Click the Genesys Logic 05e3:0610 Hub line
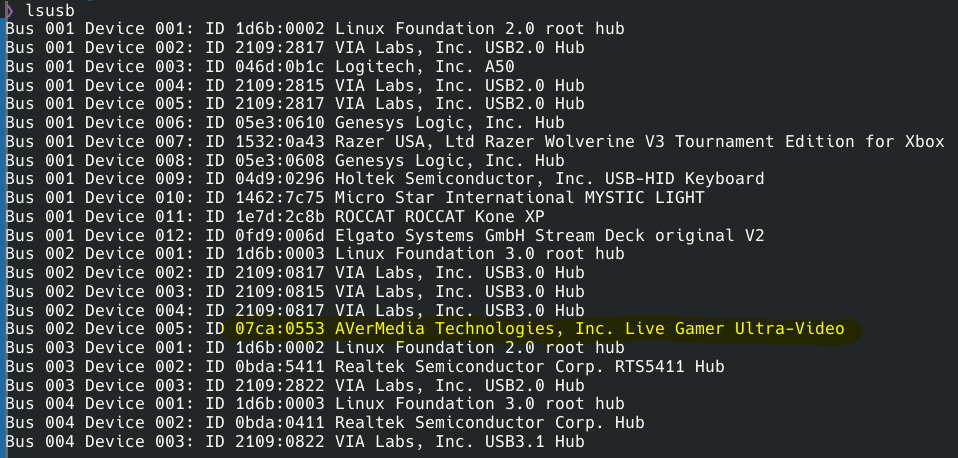 [285, 123]
